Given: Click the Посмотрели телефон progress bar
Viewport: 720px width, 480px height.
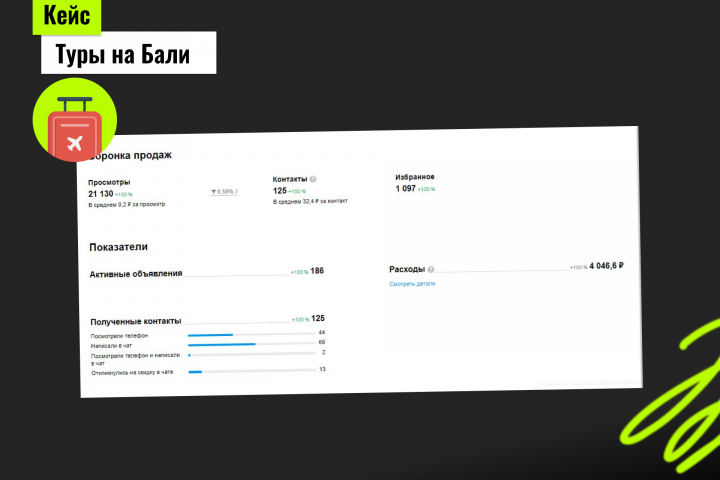Looking at the screenshot, I should point(252,334).
